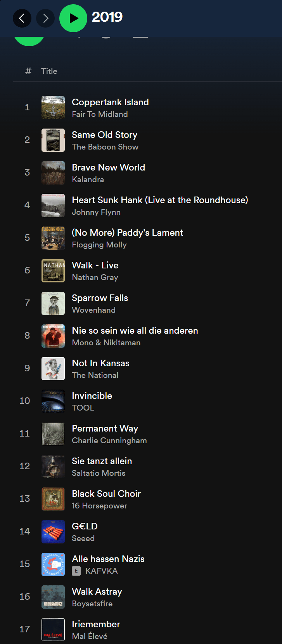Image resolution: width=282 pixels, height=644 pixels.
Task: Click the Black Soul Choir album cover
Action: point(53,499)
